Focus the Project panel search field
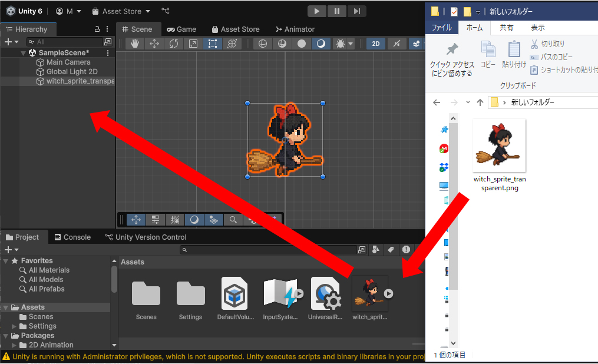This screenshot has height=364, width=598. (267, 250)
